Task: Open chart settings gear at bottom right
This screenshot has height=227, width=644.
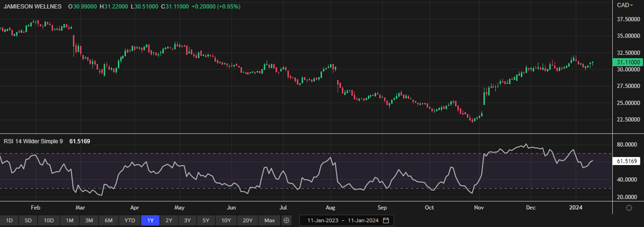Action: click(629, 208)
